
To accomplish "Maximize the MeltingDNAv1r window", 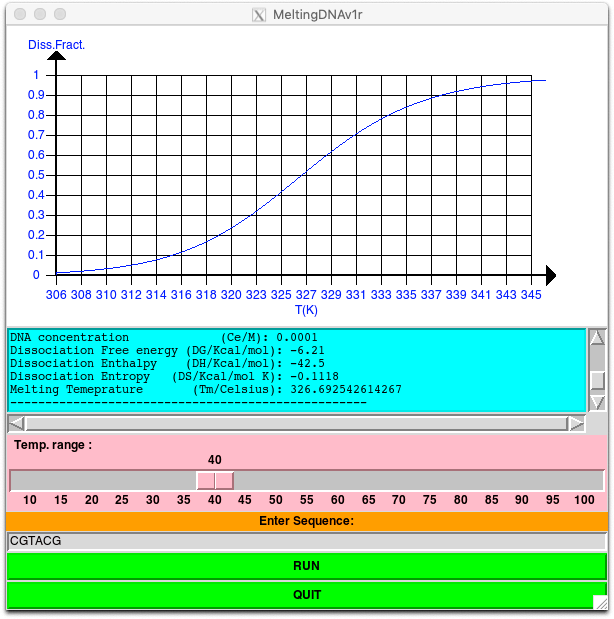I will point(59,15).
